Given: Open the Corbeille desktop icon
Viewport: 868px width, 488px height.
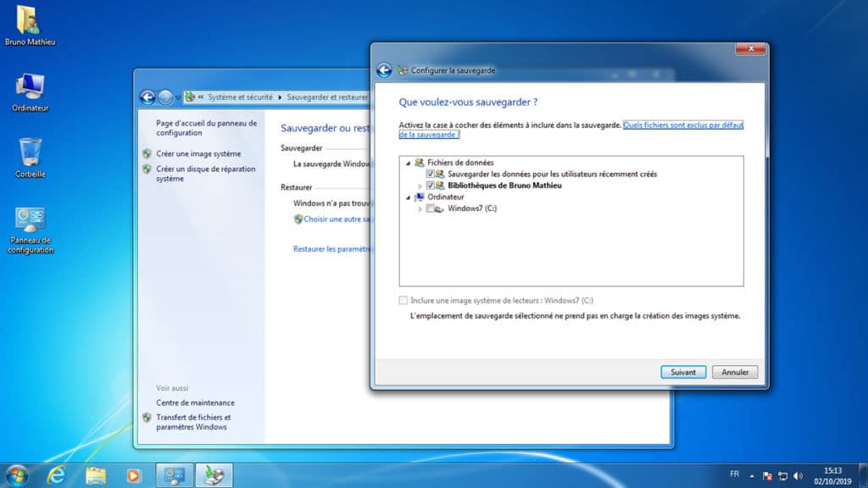Looking at the screenshot, I should tap(31, 153).
